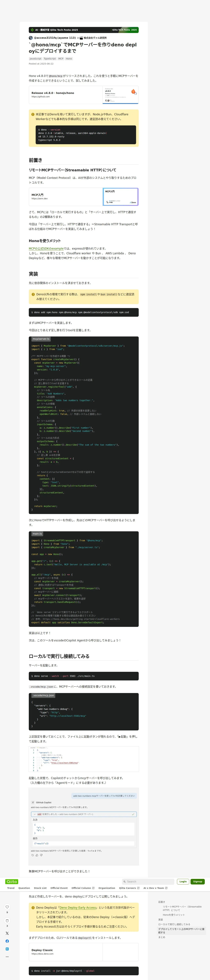Share via the Hatena bookmark icon
This screenshot has height=980, width=210.
point(7,949)
